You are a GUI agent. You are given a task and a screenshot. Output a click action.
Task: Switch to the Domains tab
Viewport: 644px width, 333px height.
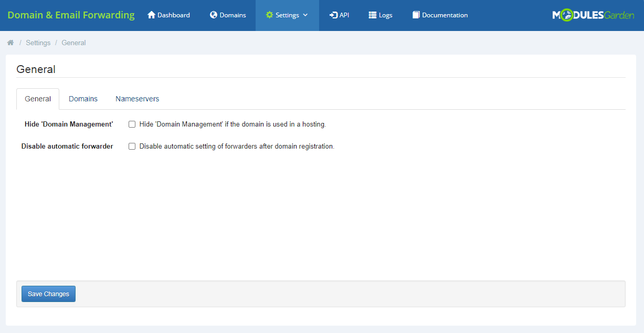[82, 98]
